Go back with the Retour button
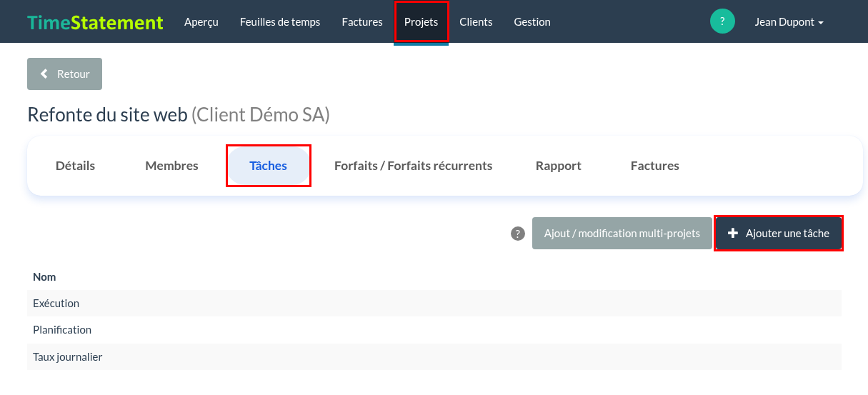868x395 pixels. [x=64, y=74]
